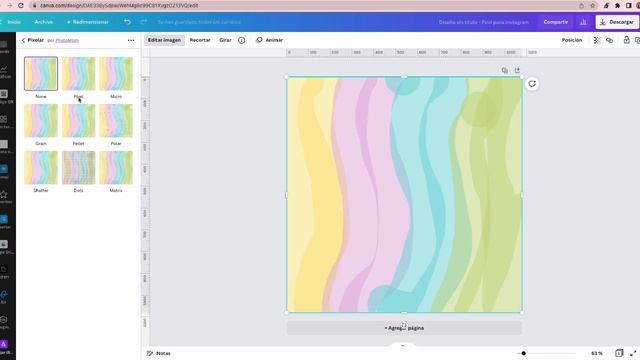The width and height of the screenshot is (640, 360).
Task: Apply the Polar effect thumbnail
Action: pyautogui.click(x=116, y=120)
